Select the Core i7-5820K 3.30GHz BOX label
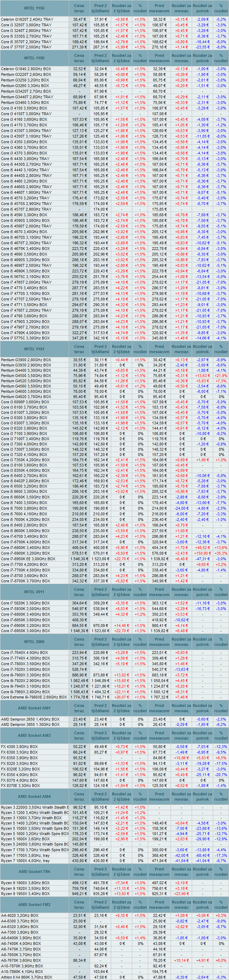 (26, 603)
